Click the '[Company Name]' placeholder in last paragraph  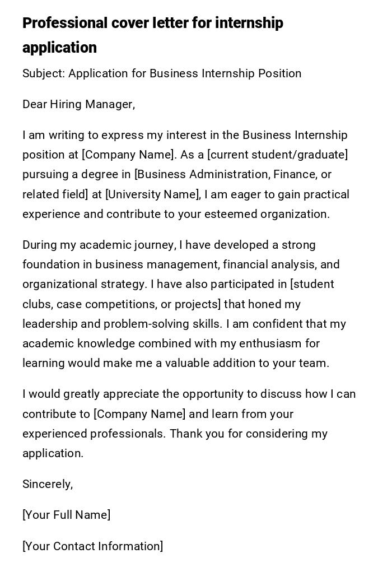click(x=139, y=415)
